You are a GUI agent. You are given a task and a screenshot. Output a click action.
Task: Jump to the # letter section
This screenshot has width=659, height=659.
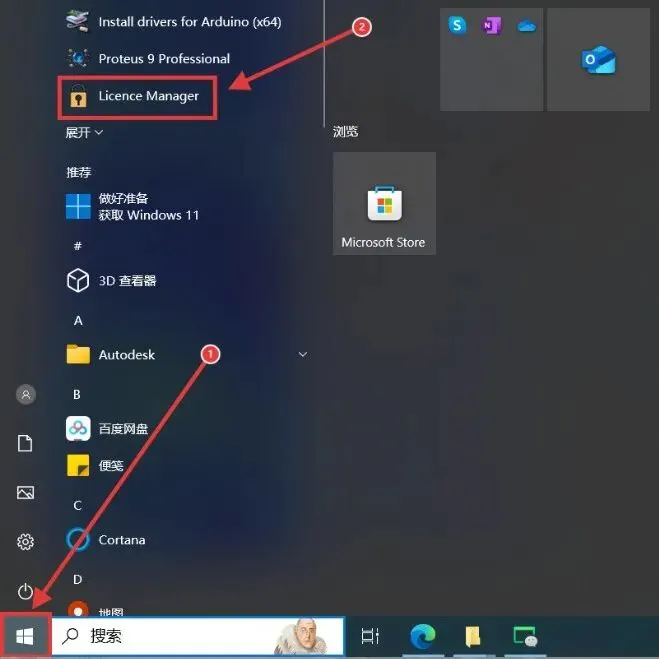tap(78, 245)
